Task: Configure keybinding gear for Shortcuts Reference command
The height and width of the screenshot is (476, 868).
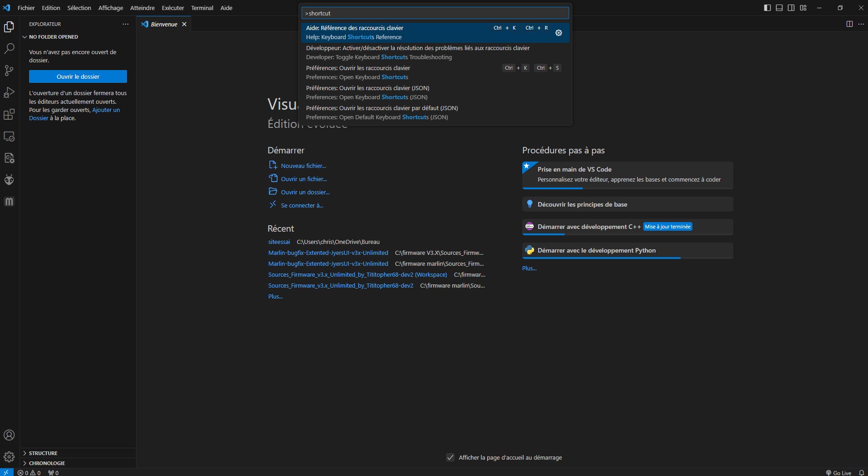Action: pos(559,33)
